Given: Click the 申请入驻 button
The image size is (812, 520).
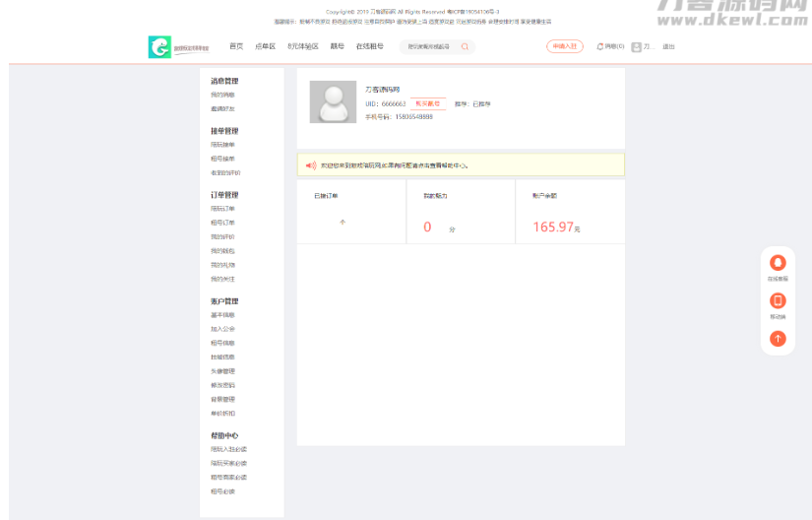Looking at the screenshot, I should [565, 46].
